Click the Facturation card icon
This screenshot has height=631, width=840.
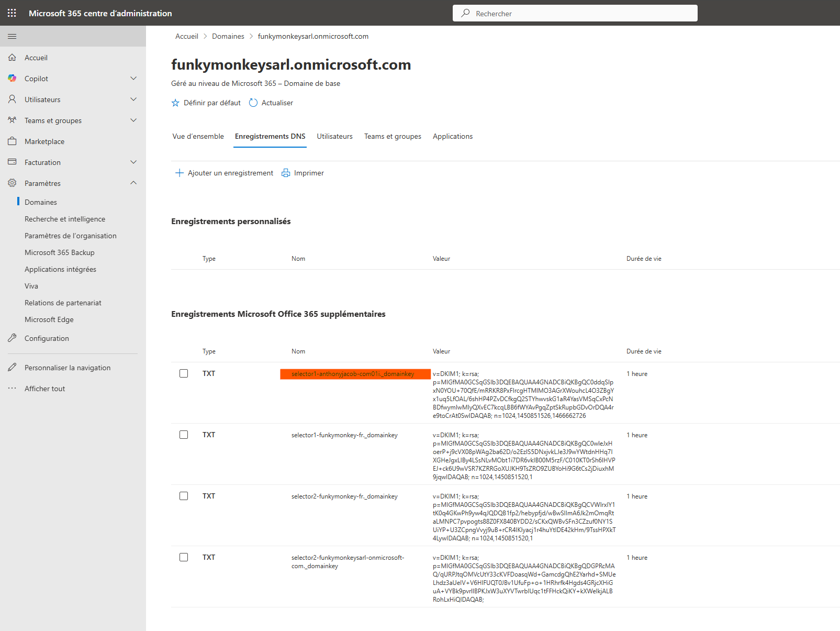tap(12, 162)
